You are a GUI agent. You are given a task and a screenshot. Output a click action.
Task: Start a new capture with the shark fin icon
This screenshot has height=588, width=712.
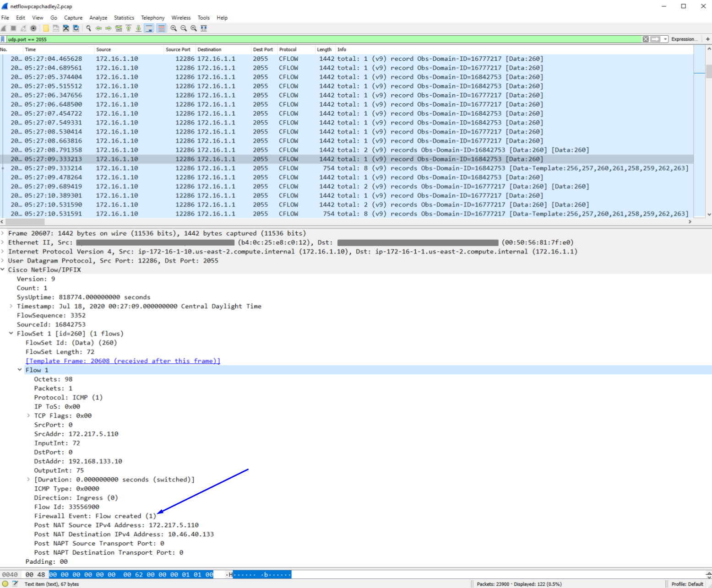pyautogui.click(x=4, y=28)
